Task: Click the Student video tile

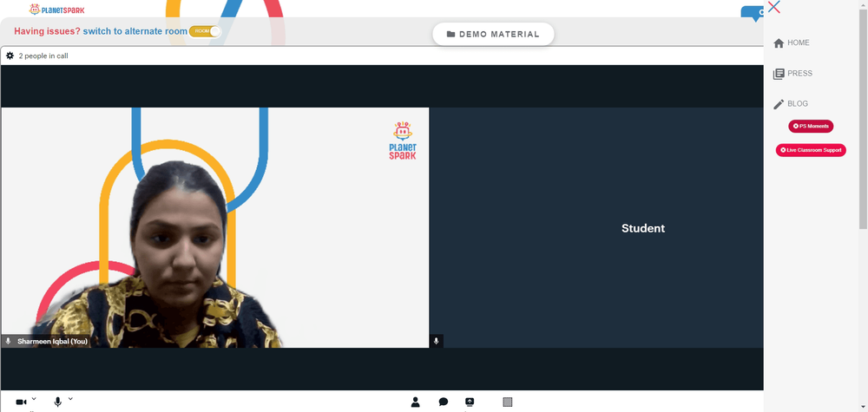Action: [x=596, y=227]
